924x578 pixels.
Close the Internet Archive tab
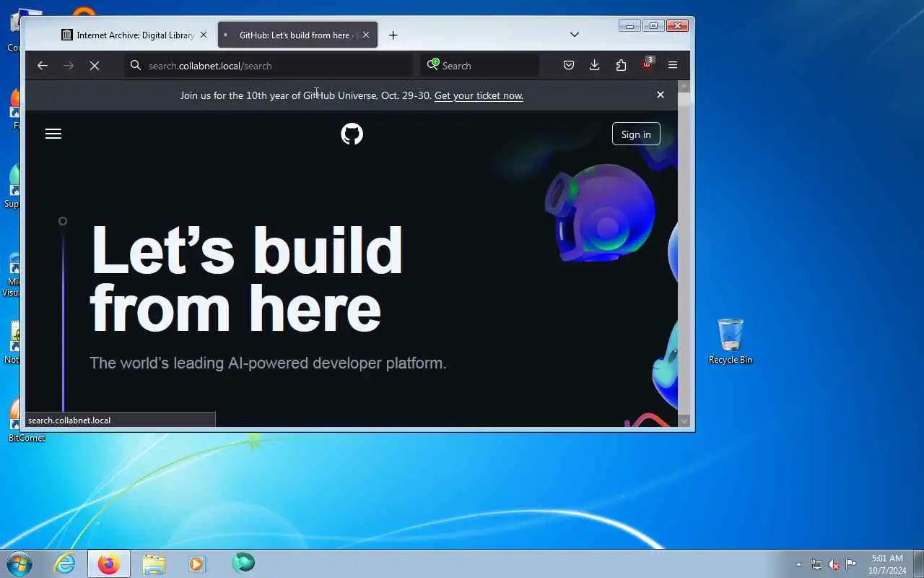(x=204, y=35)
